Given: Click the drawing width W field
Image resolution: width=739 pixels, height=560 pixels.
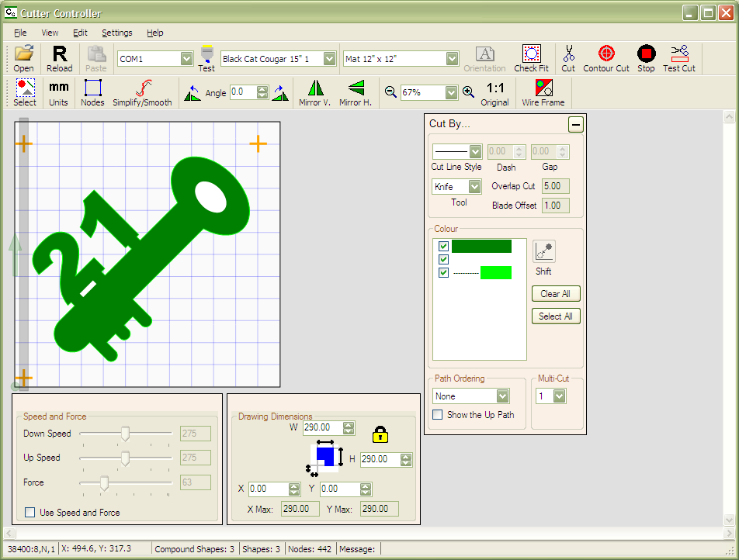Looking at the screenshot, I should click(x=323, y=427).
